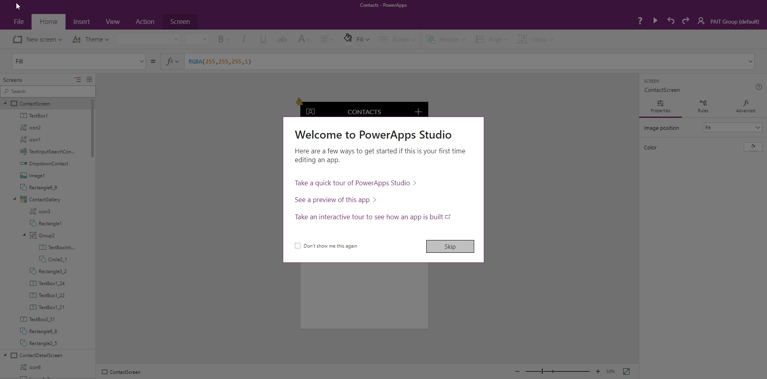Switch to the View ribbon tab

(x=113, y=22)
